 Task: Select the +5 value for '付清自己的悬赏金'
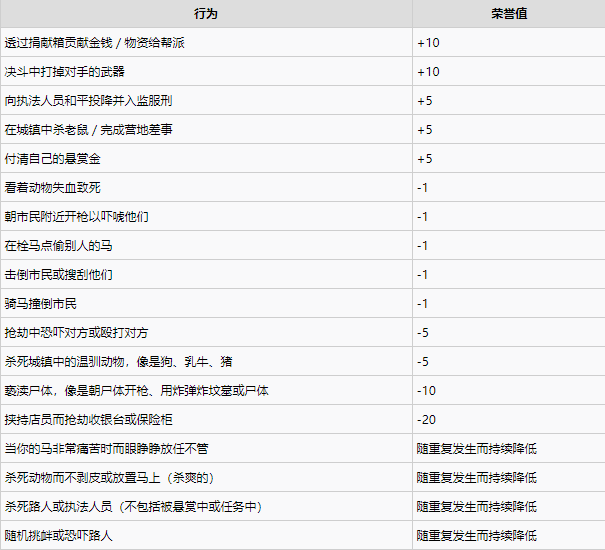425,159
